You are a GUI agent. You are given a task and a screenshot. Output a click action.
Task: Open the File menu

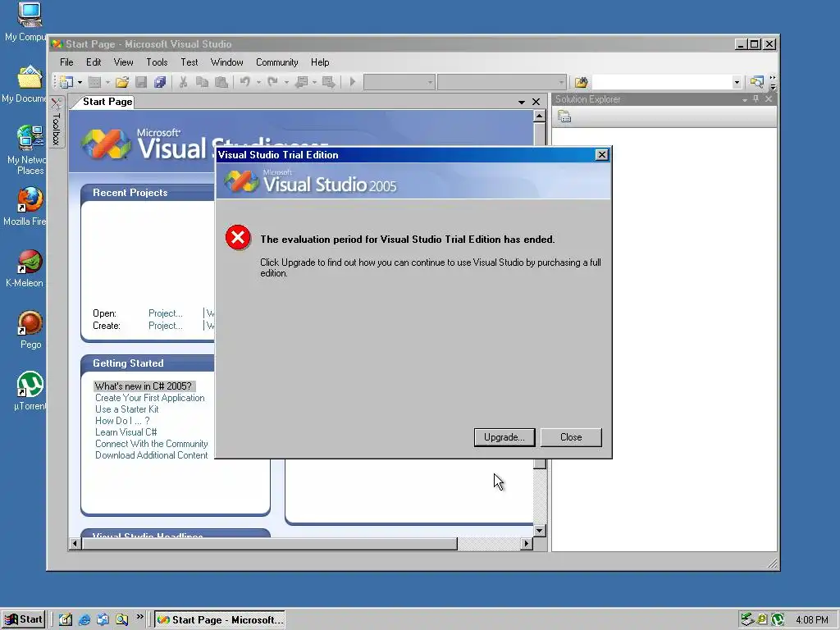[66, 62]
